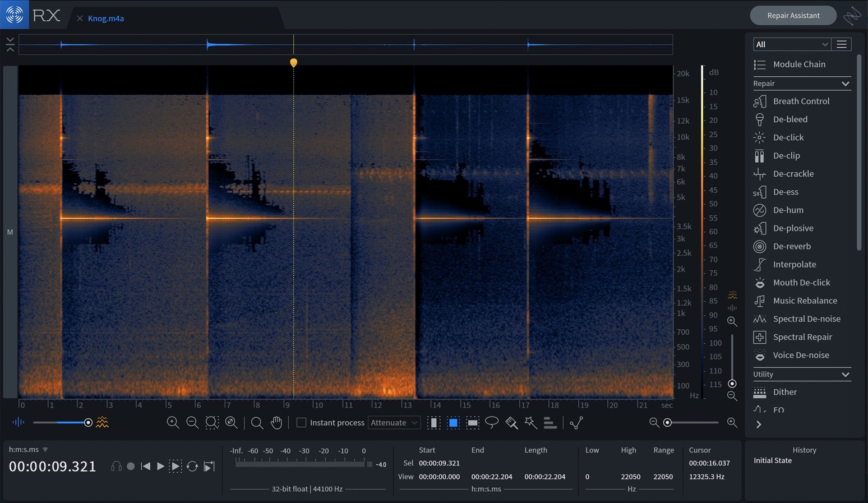Enable the Instant process checkbox
Viewport: 868px width, 503px height.
click(301, 423)
